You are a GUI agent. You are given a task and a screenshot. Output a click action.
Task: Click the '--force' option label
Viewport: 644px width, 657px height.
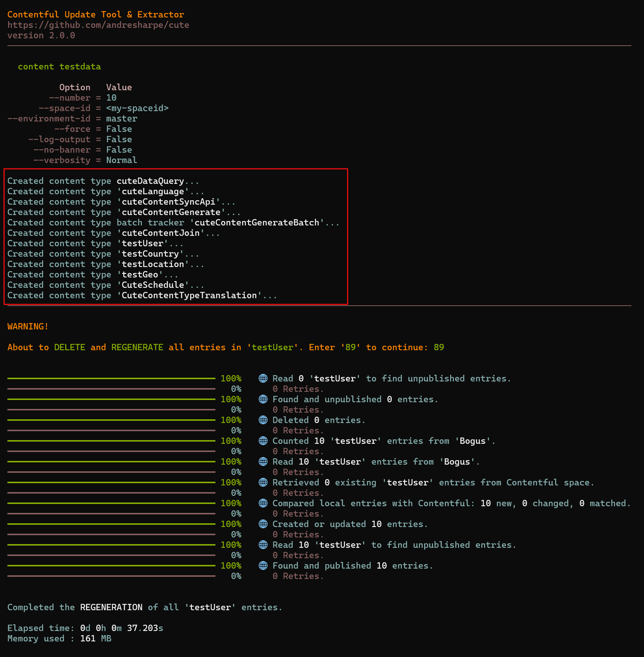pyautogui.click(x=72, y=129)
